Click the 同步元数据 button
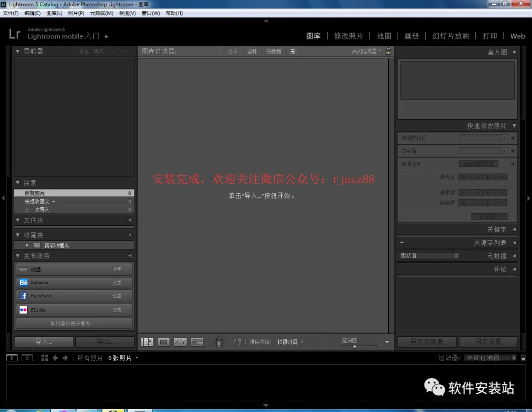 (427, 342)
